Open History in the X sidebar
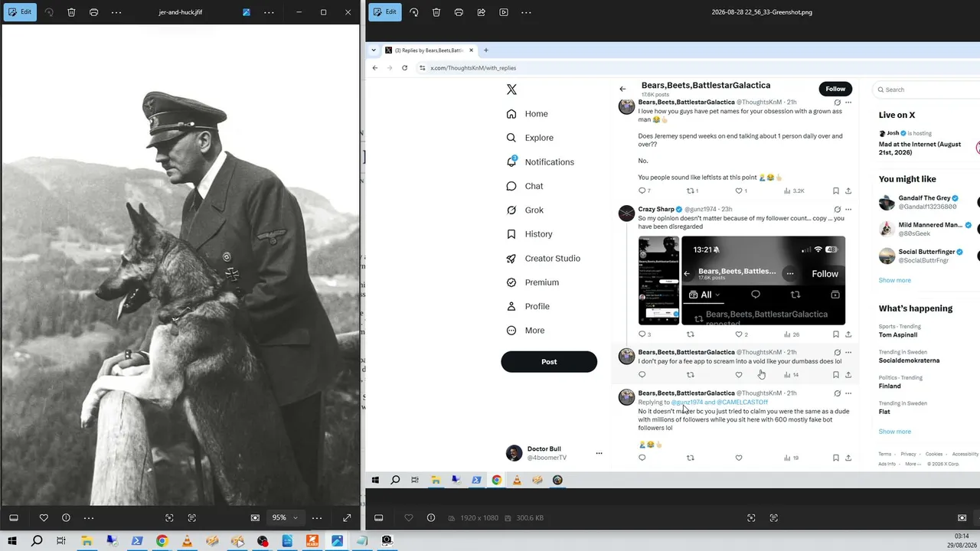Screen dimensions: 980x551 pos(530,234)
